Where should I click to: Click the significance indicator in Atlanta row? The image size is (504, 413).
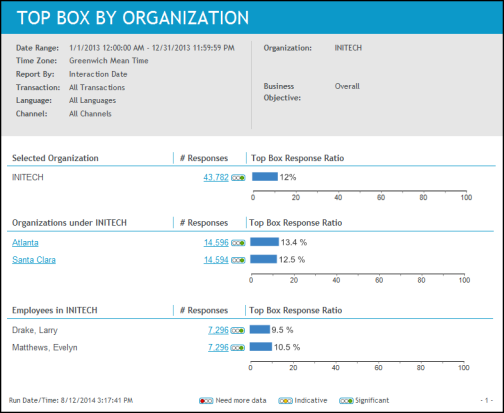coord(238,243)
